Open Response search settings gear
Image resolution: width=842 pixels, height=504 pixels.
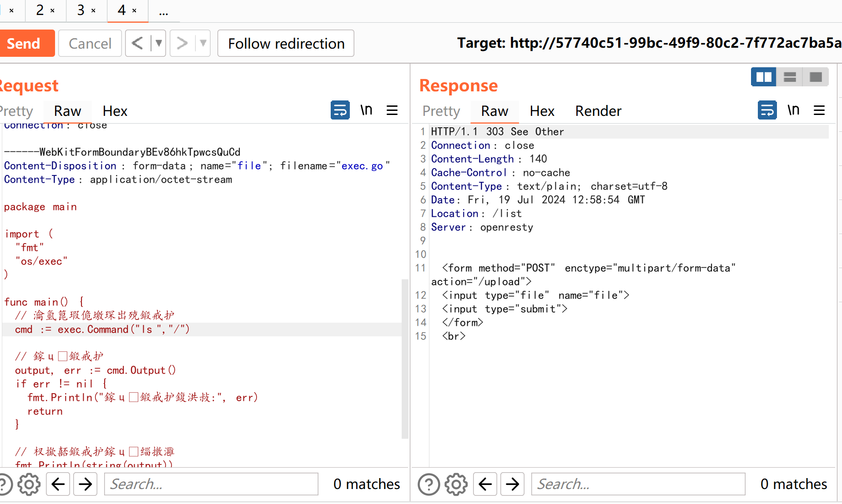456,484
